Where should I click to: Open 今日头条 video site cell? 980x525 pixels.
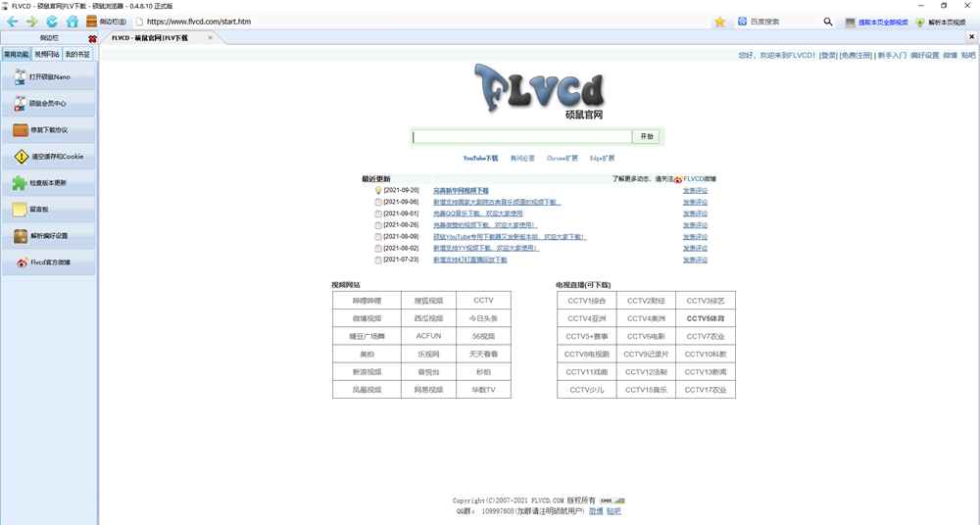484,318
